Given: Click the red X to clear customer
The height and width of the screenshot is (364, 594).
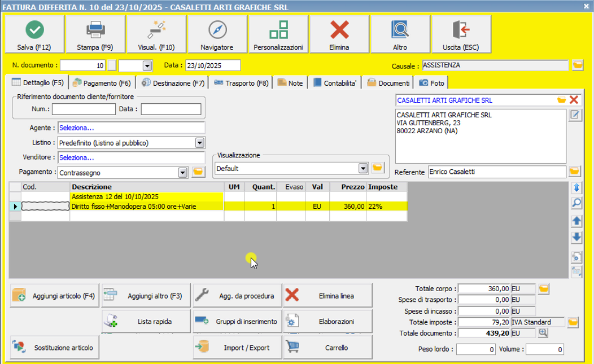Looking at the screenshot, I should pyautogui.click(x=574, y=100).
